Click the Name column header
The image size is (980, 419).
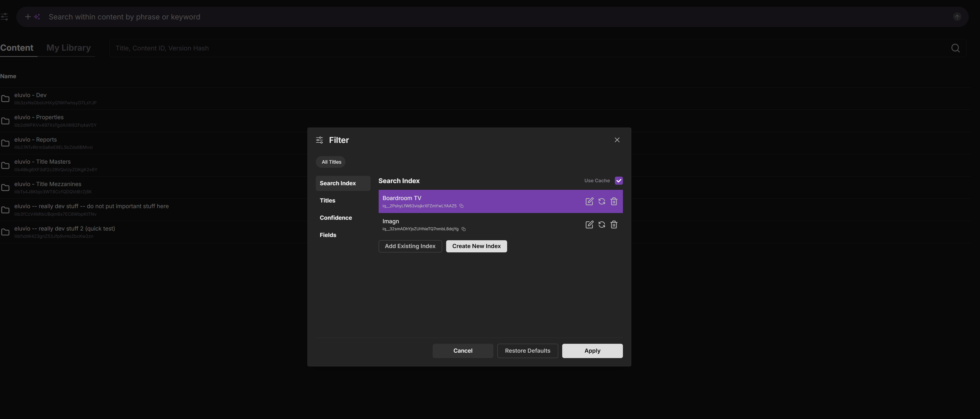(x=8, y=76)
